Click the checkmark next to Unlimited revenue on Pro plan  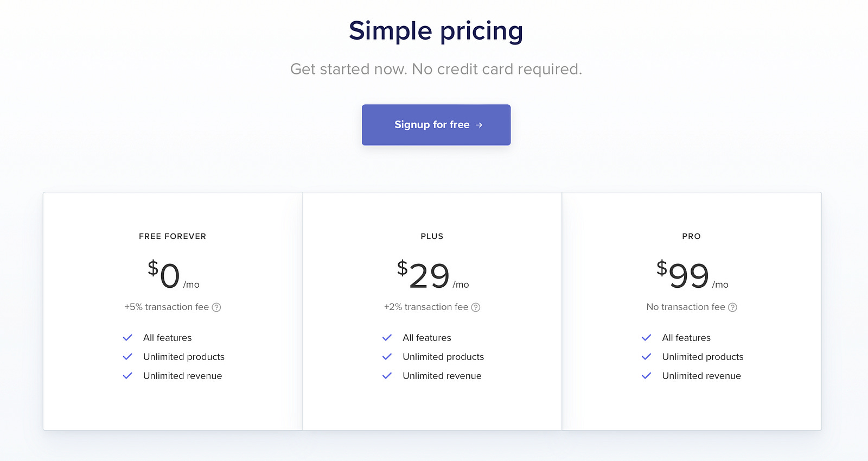pos(646,375)
